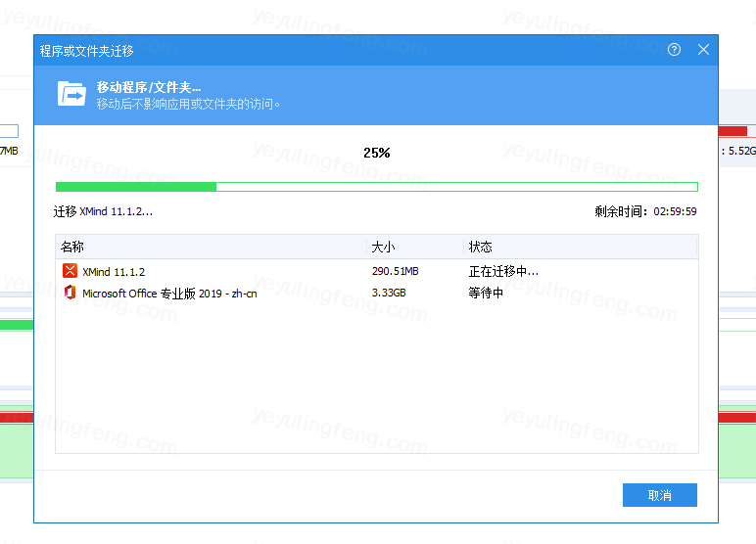Close the 程序或文件夹迁移 dialog
Viewport: 756px width, 544px height.
(703, 50)
